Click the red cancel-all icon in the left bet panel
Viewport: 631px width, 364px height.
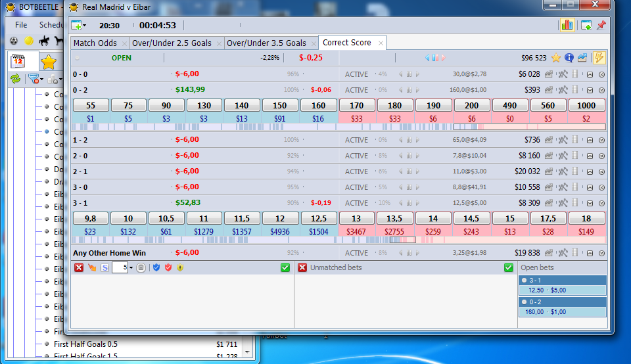(x=79, y=267)
